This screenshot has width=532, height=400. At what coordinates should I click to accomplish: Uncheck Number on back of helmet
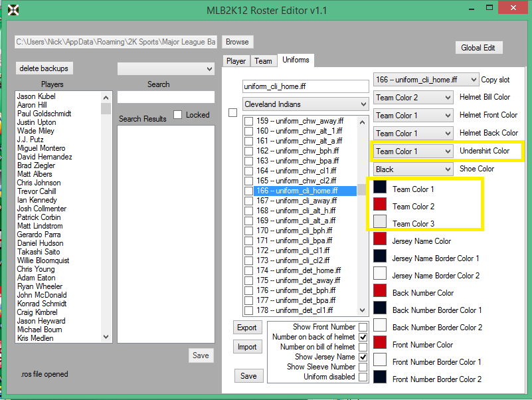(x=363, y=337)
